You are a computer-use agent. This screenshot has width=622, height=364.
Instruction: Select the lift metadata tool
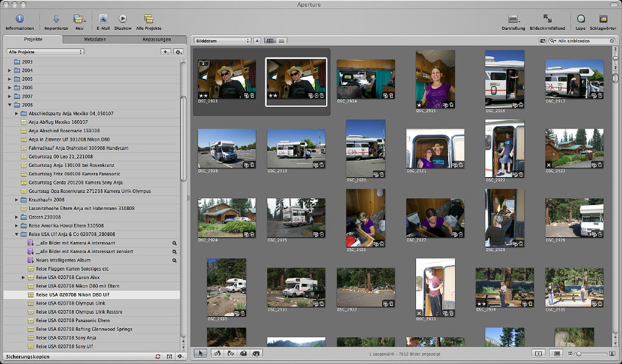244,353
